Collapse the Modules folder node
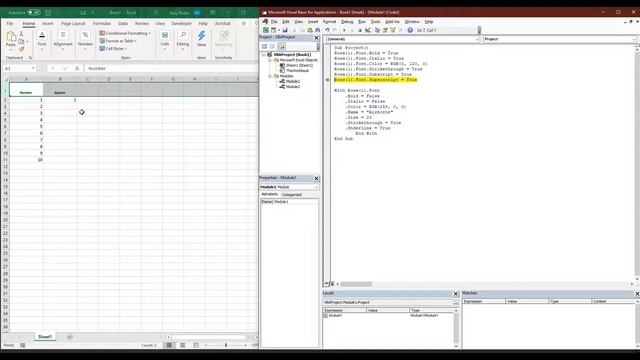 pyautogui.click(x=270, y=76)
